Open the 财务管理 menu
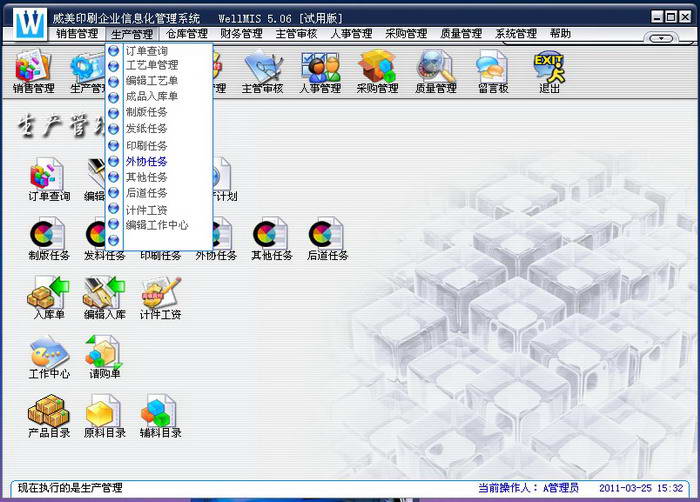 tap(242, 33)
